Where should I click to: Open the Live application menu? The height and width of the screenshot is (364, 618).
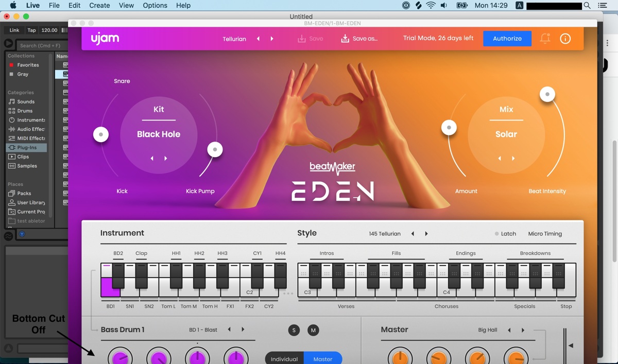pyautogui.click(x=32, y=5)
